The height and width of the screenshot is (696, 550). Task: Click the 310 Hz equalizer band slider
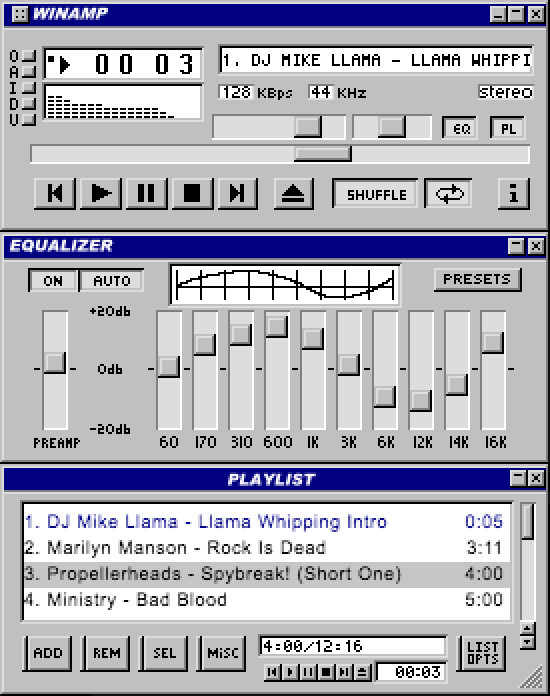241,335
